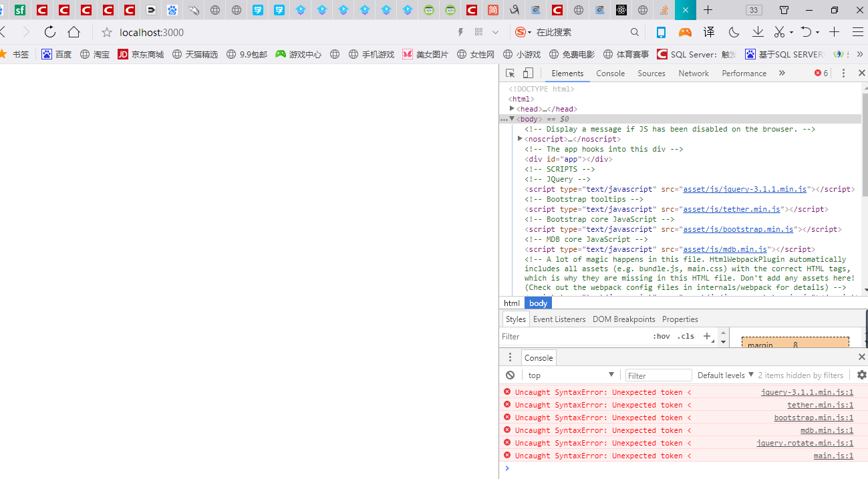This screenshot has width=868, height=479.
Task: Add a new style rule with plus
Action: (x=707, y=336)
